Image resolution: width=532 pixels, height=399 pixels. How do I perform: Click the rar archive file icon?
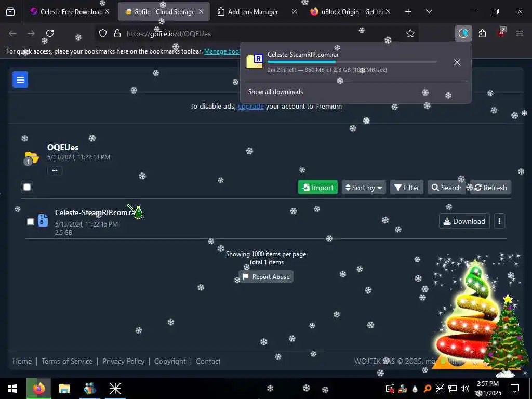point(43,220)
